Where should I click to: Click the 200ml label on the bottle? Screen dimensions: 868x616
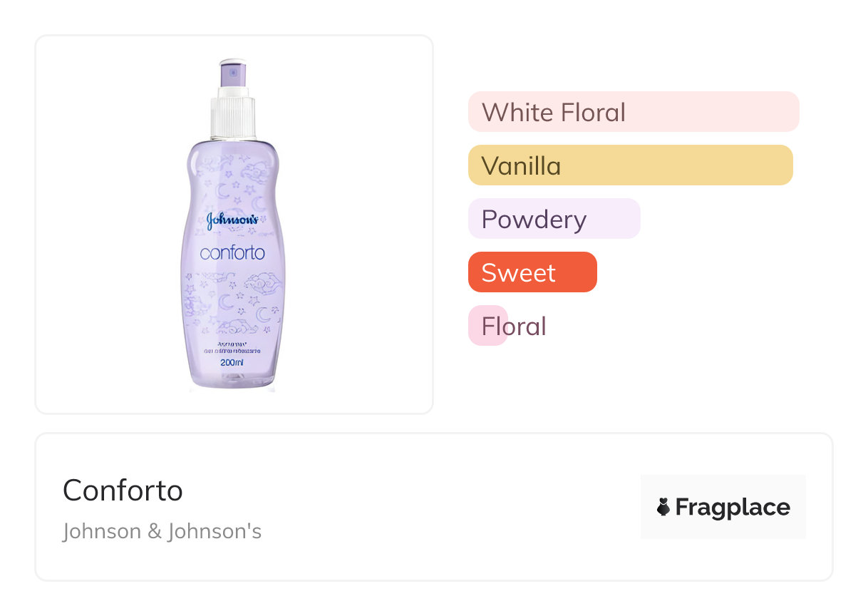point(232,364)
